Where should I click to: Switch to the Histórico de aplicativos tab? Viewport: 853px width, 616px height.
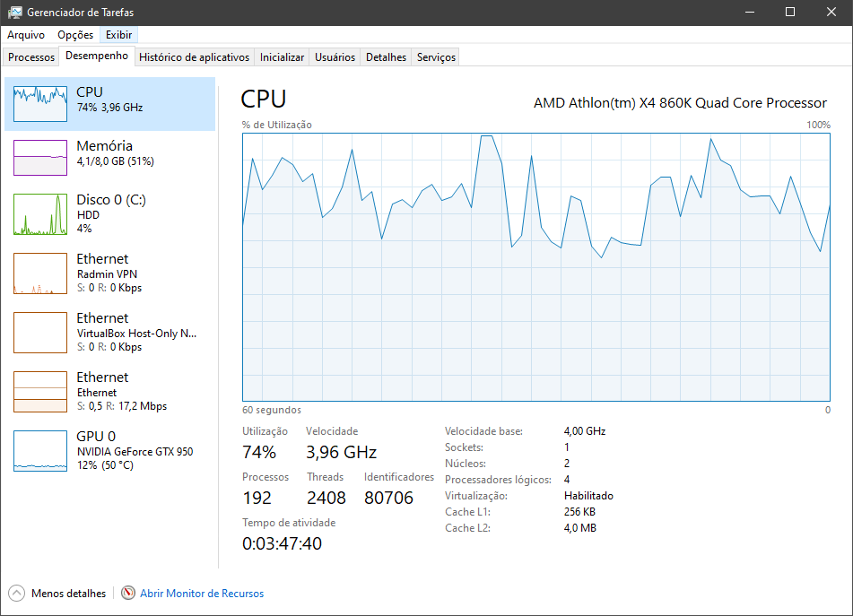tap(195, 57)
